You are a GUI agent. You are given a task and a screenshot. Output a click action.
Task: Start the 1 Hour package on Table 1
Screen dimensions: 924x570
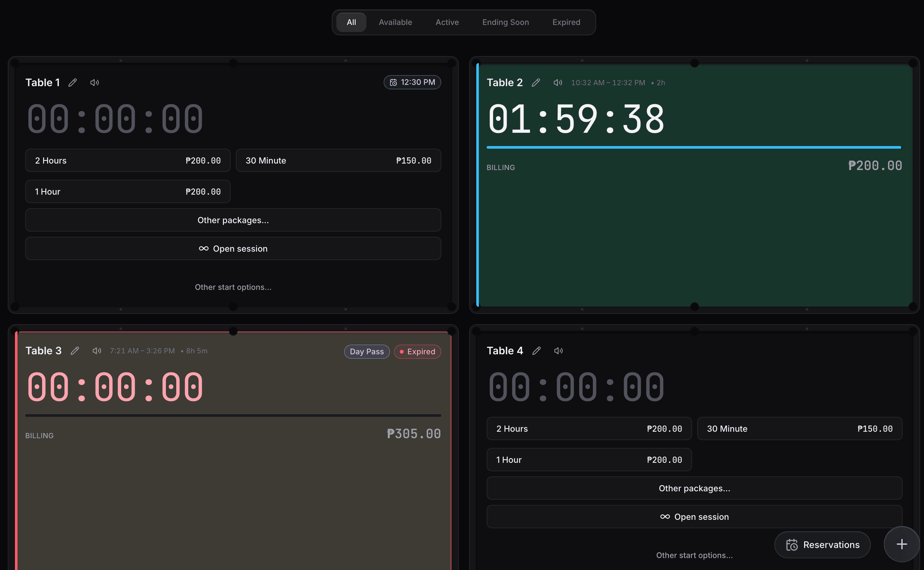128,191
